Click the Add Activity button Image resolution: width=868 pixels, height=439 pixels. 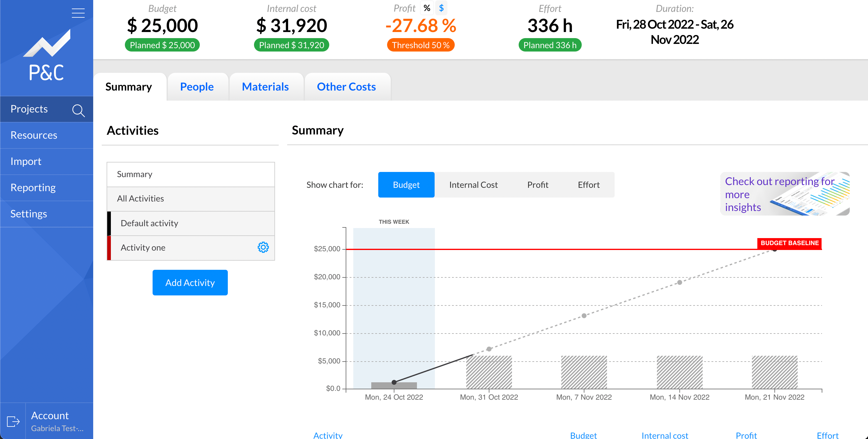tap(190, 283)
